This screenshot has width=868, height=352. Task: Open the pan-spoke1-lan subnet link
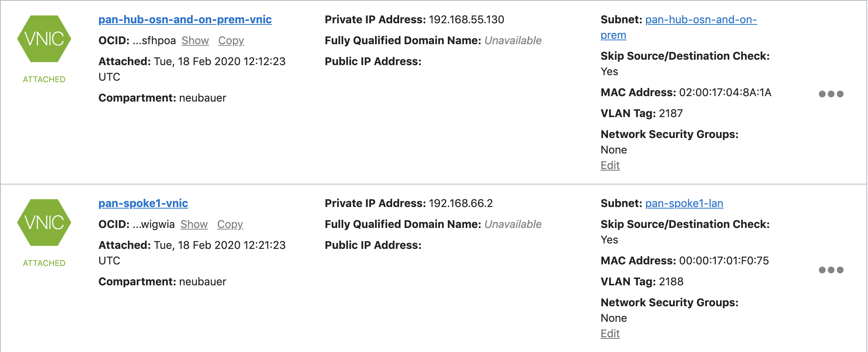[684, 203]
